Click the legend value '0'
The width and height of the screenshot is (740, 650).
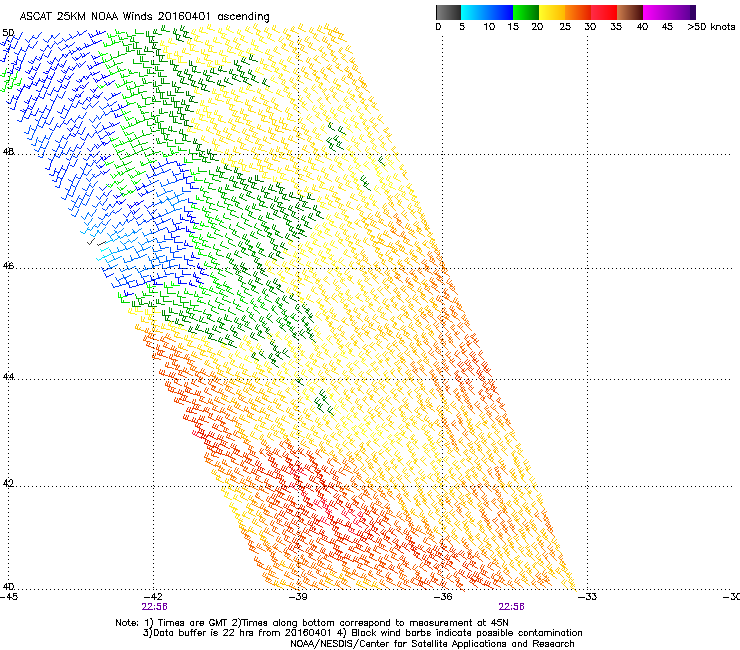[438, 27]
